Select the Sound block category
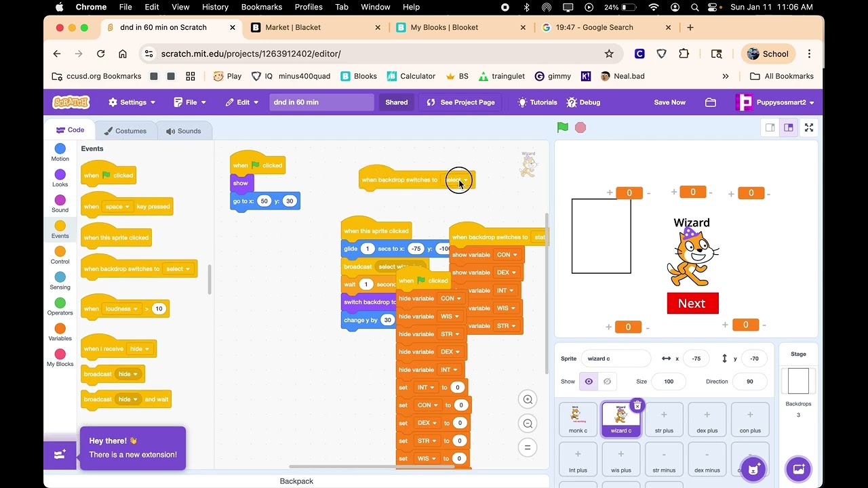 pos(60,204)
